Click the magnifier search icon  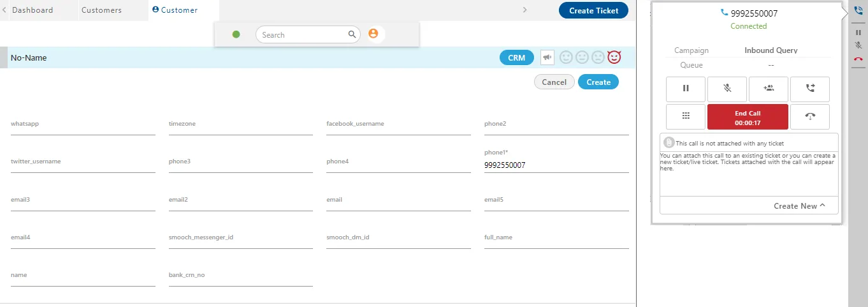pos(352,34)
